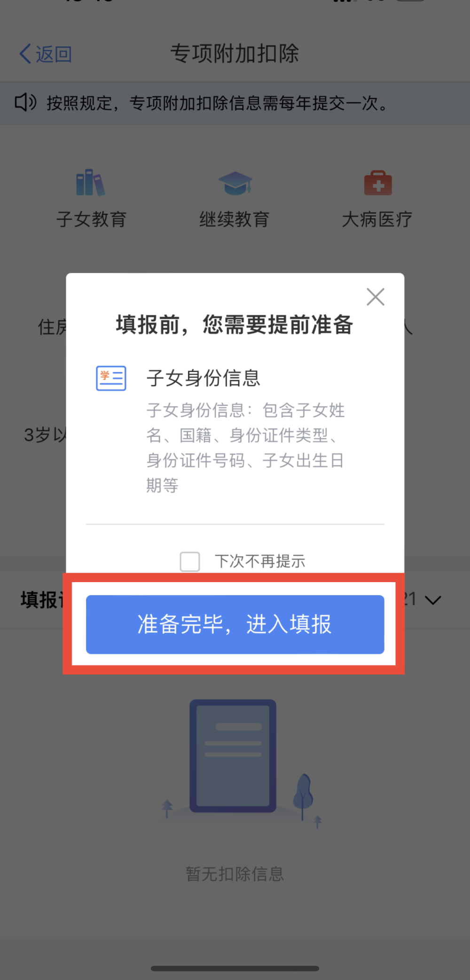Click 准备完毕，进入填报 button
The image size is (470, 980).
pos(235,624)
